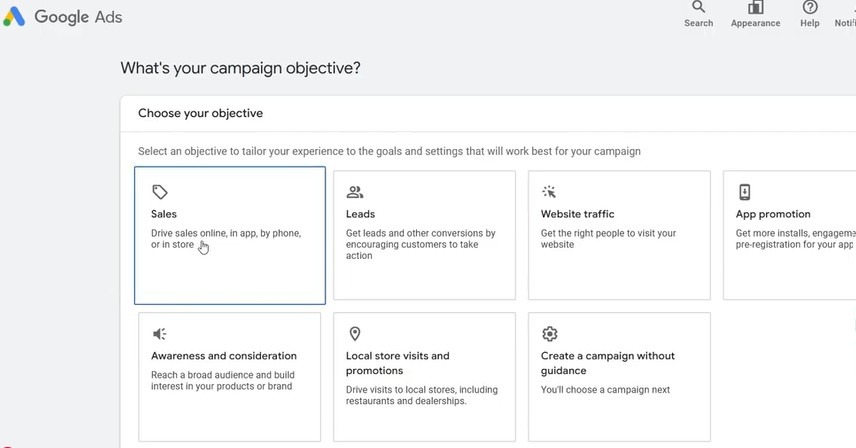Click the gear icon for no guidance
The height and width of the screenshot is (448, 856).
549,334
